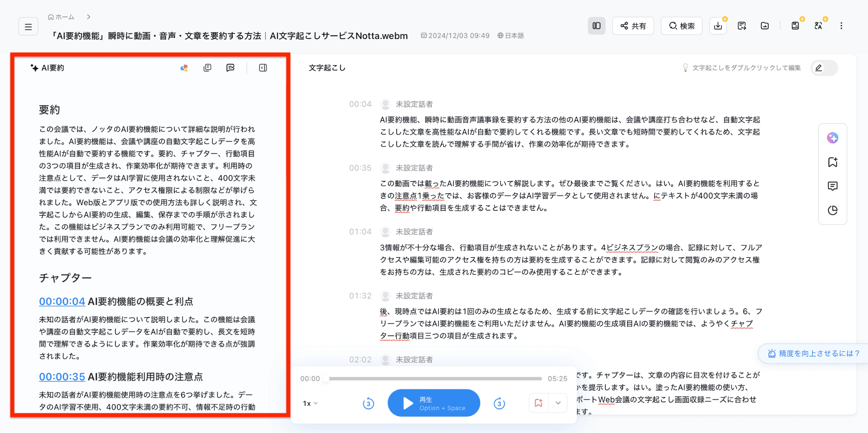Open the clipboard template icon
Image resolution: width=868 pixels, height=433 pixels.
point(795,26)
